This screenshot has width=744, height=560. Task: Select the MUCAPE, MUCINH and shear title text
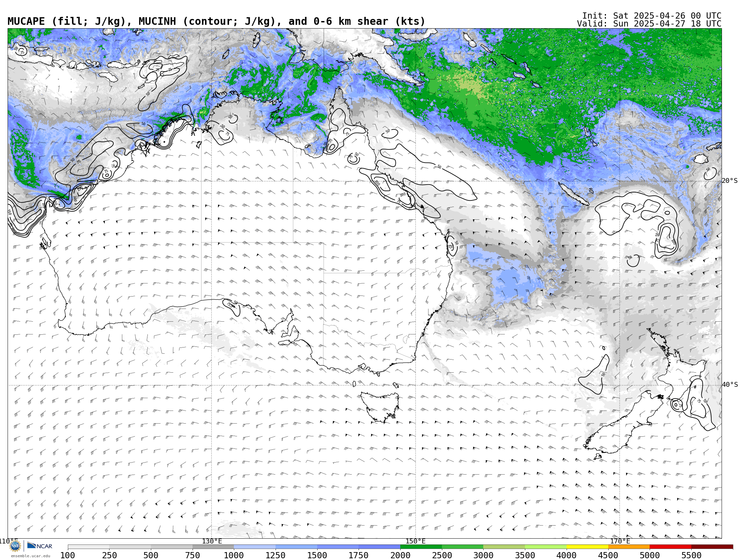click(216, 21)
